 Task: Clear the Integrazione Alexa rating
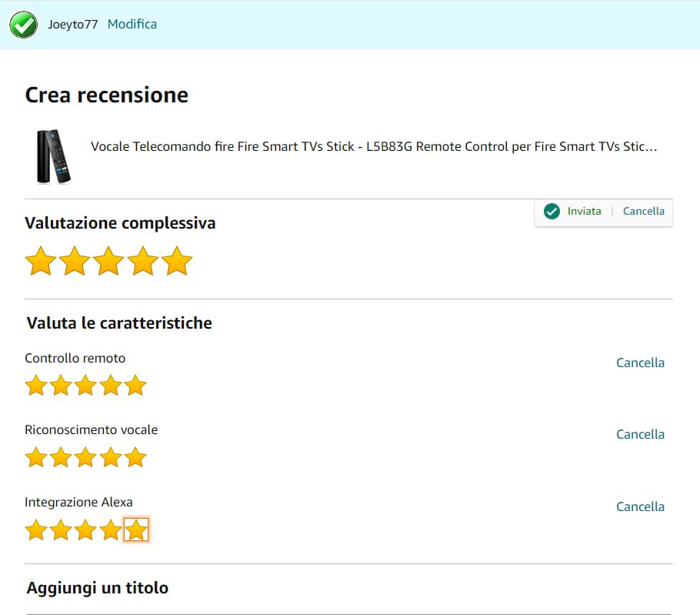[x=640, y=506]
